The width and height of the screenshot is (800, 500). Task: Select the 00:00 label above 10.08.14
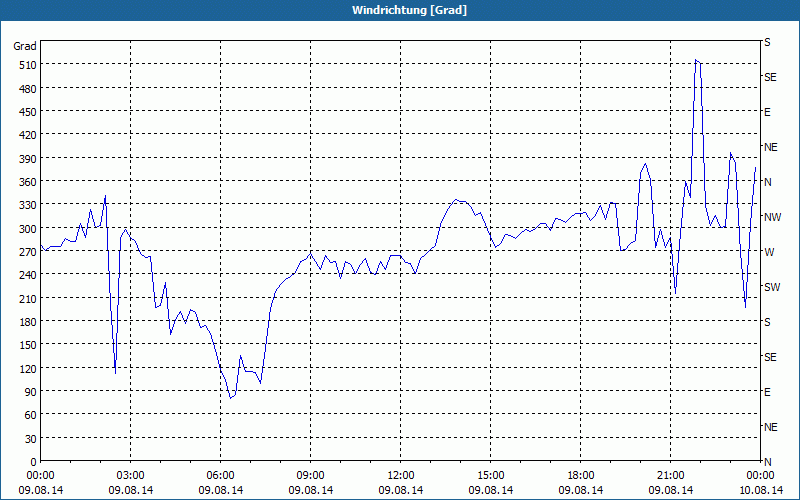click(x=761, y=476)
